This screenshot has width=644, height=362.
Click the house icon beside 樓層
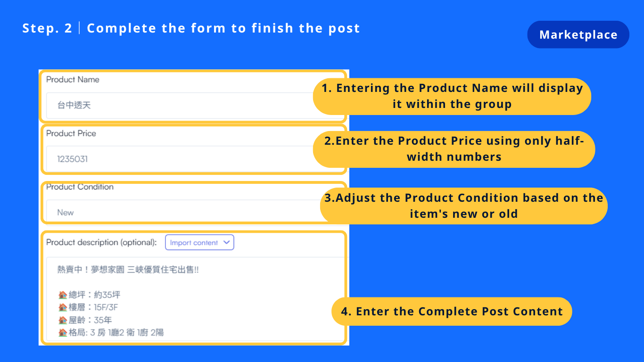(62, 308)
